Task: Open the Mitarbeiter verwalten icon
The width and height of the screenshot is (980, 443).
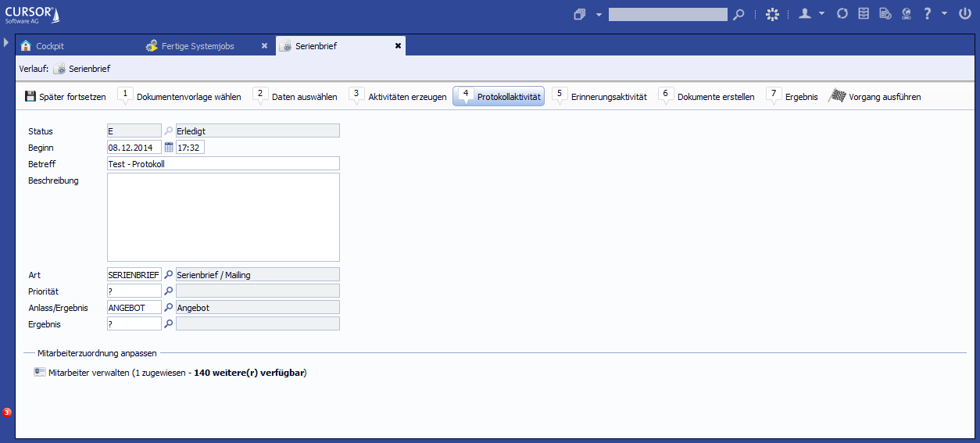Action: tap(40, 373)
